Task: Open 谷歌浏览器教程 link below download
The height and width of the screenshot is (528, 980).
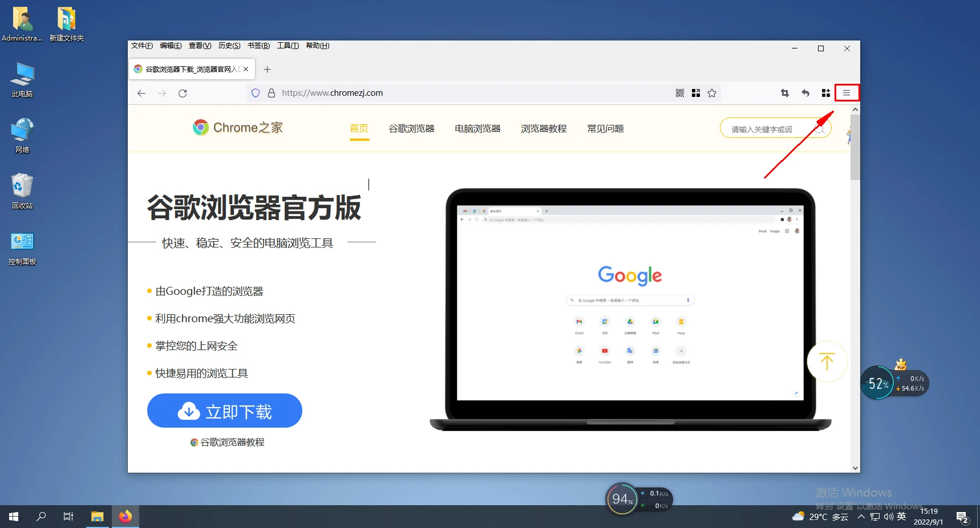Action: (227, 442)
